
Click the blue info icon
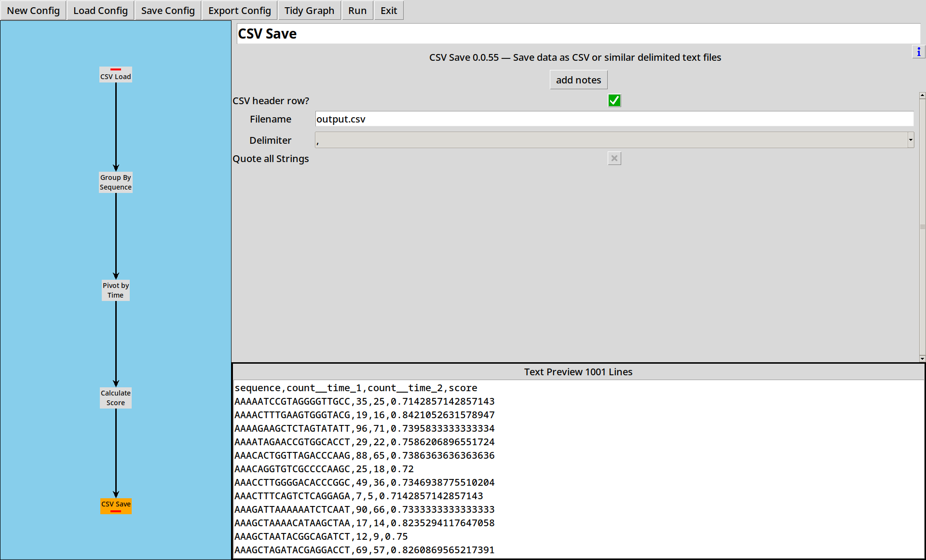pyautogui.click(x=918, y=52)
